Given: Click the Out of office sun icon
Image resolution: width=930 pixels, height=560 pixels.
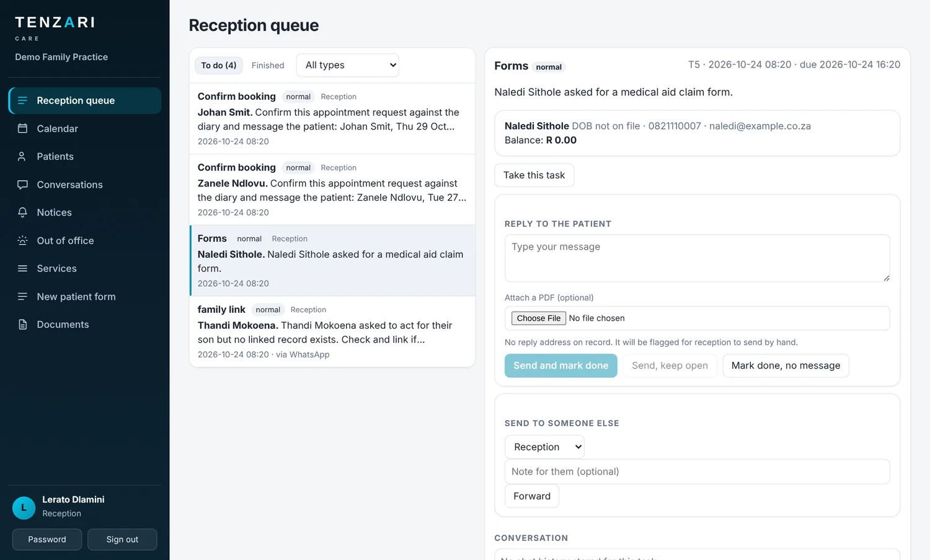Looking at the screenshot, I should tap(22, 240).
